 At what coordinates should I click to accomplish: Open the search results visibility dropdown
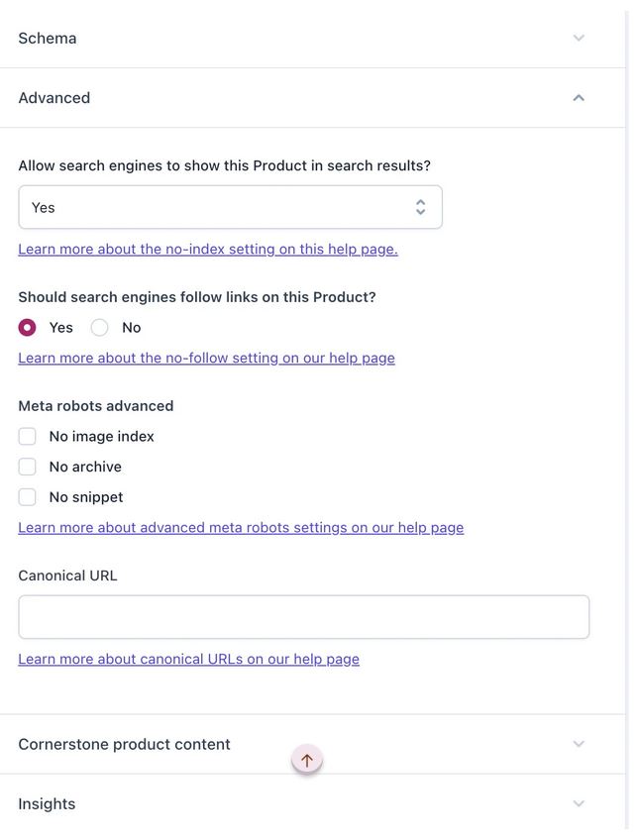pos(231,207)
